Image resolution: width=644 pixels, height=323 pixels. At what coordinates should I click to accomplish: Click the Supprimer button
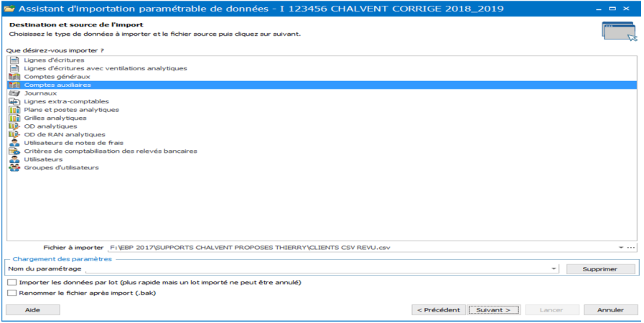[600, 269]
